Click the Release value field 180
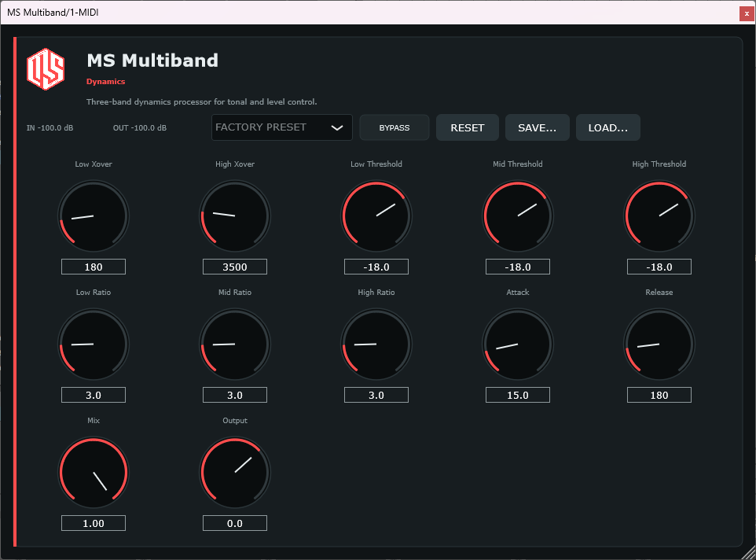 [659, 395]
